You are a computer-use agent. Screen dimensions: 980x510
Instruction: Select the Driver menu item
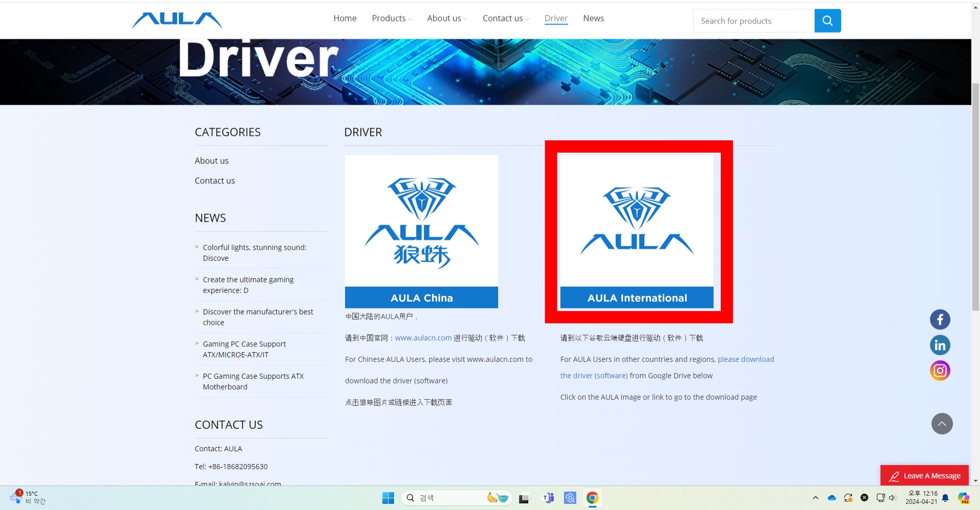[x=556, y=18]
